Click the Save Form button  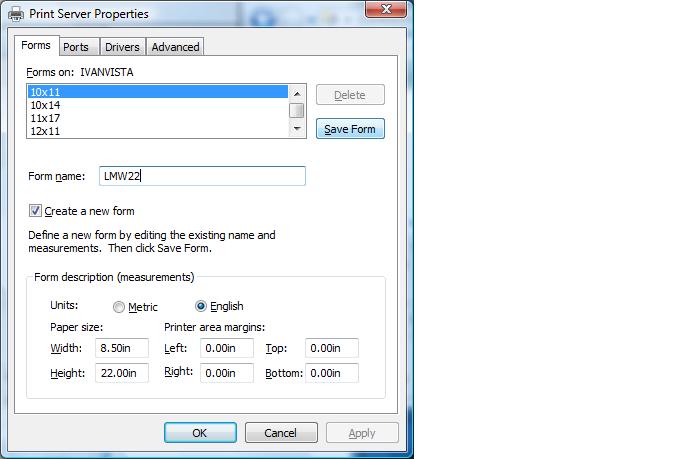pyautogui.click(x=350, y=129)
